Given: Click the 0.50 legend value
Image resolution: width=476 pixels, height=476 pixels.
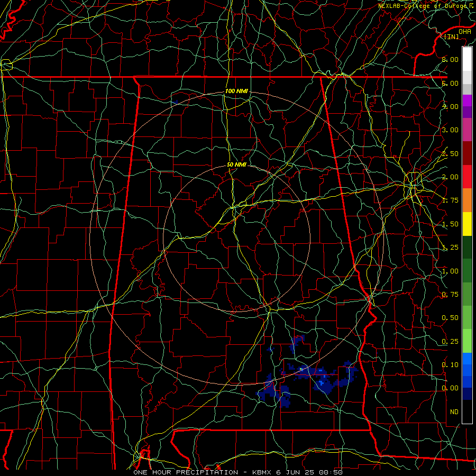Looking at the screenshot, I should (450, 318).
